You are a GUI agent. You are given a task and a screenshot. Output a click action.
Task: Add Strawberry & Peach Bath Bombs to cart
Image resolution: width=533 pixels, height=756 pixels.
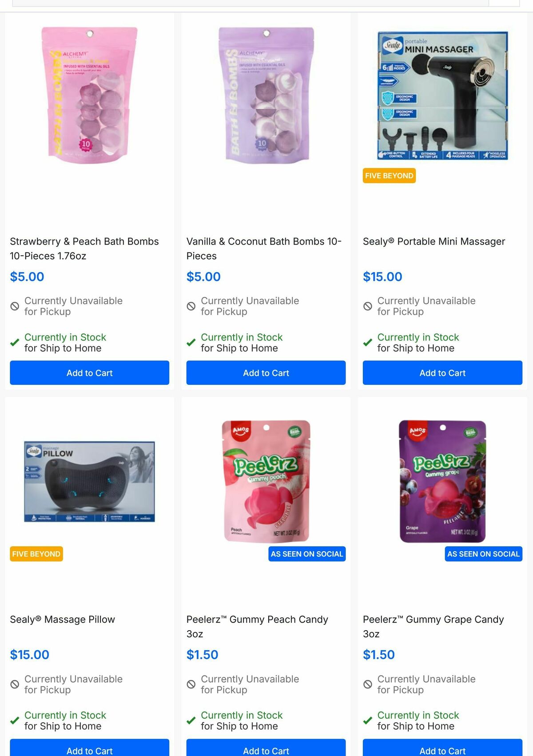pos(89,373)
